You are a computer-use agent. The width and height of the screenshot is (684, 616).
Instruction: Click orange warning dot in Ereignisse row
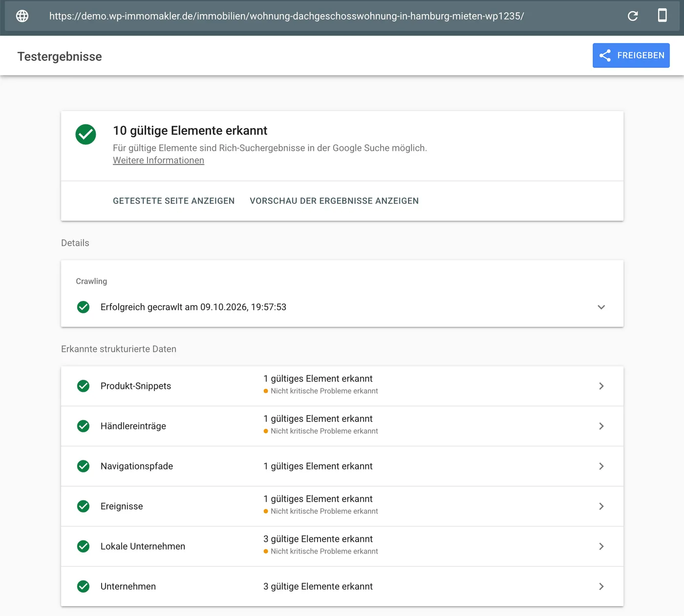coord(266,511)
